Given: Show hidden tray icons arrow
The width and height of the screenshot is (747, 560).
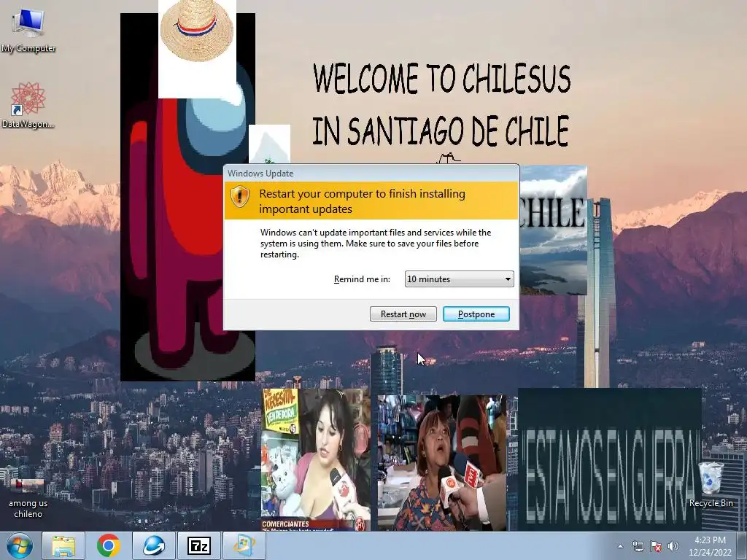Looking at the screenshot, I should coord(620,546).
